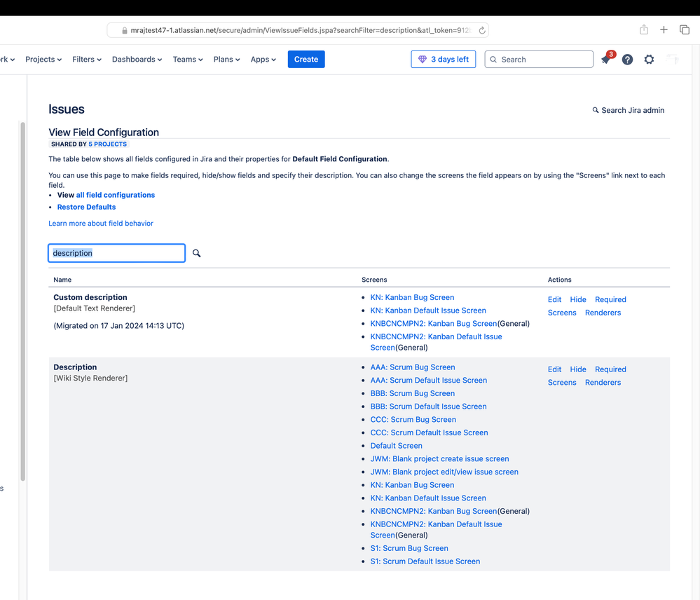
Task: Click Edit for Custom description field
Action: pos(554,299)
